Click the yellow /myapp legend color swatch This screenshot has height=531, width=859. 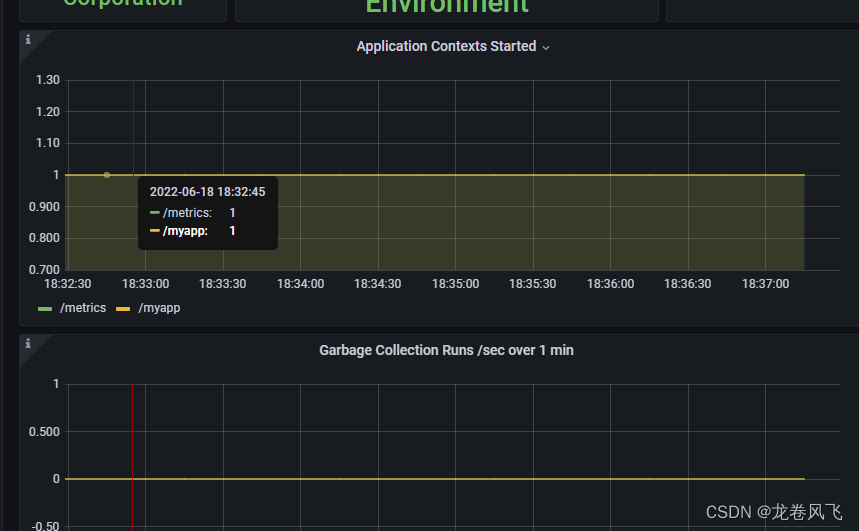pos(123,309)
